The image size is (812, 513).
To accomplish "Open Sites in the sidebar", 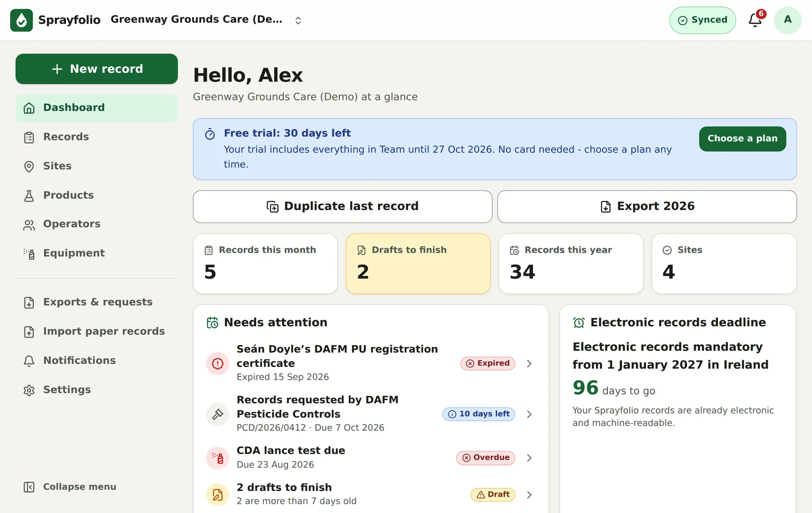I will (96, 166).
